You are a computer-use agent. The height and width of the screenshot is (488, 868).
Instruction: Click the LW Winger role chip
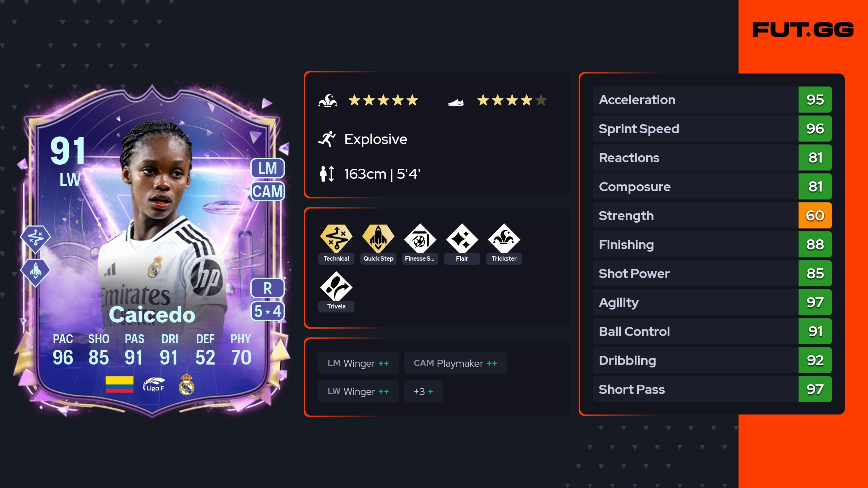[x=358, y=391]
